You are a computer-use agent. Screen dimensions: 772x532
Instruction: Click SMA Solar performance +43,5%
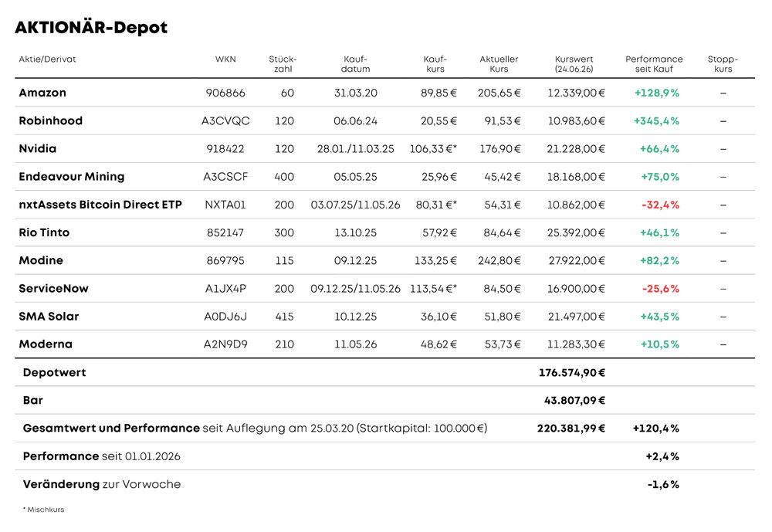coord(659,317)
